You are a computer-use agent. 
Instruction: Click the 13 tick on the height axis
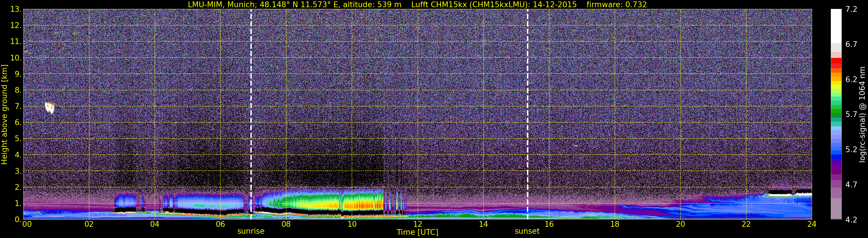pyautogui.click(x=15, y=10)
